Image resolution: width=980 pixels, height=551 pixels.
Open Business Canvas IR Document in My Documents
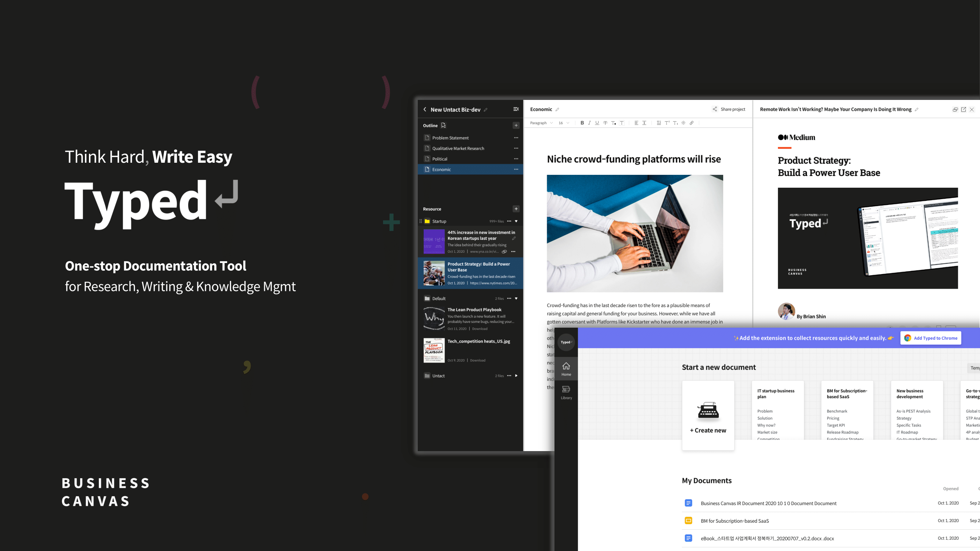click(831, 503)
